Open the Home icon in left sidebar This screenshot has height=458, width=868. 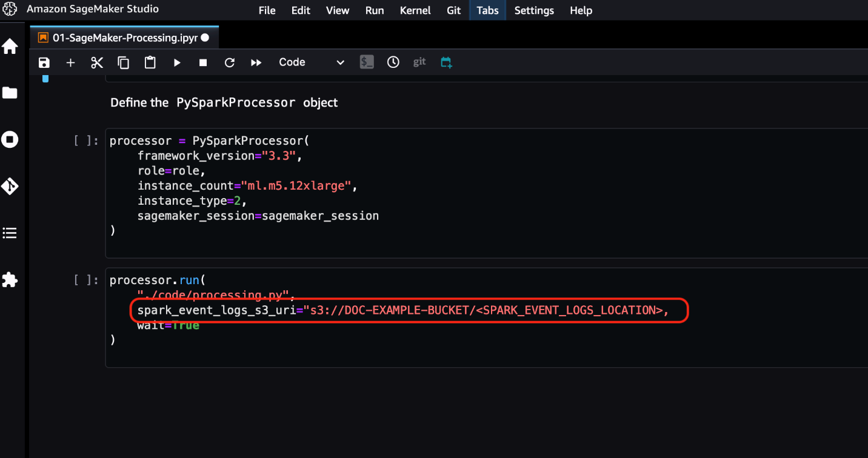point(10,47)
